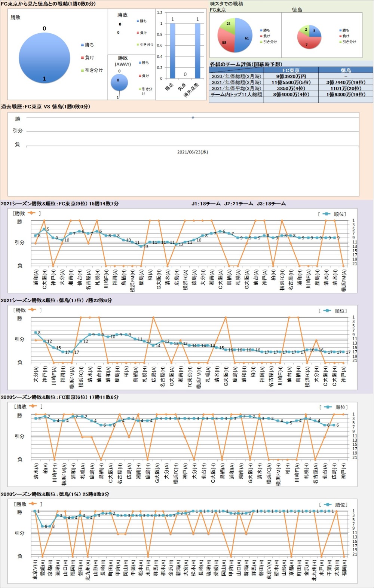Image resolution: width=374 pixels, height=588 pixels.
Task: Click the blue 3 slice in 徳島 pie
Action: 315,32
